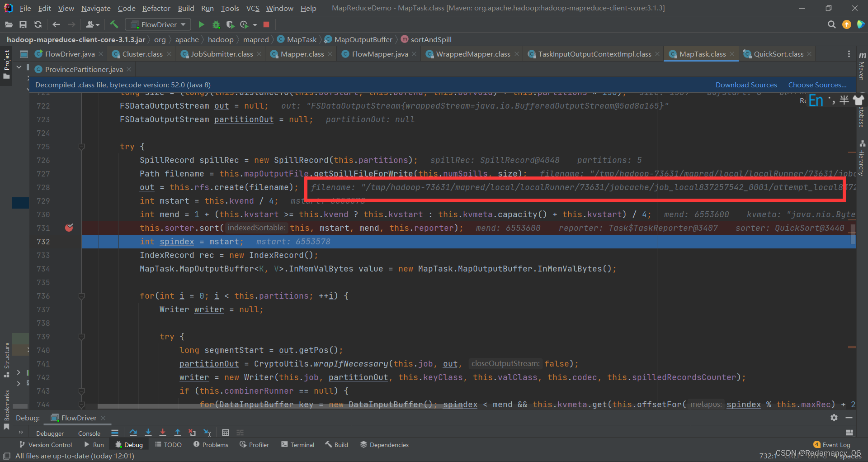Screen dimensions: 868x462
Task: Open file with the folder icon
Action: tap(9, 24)
